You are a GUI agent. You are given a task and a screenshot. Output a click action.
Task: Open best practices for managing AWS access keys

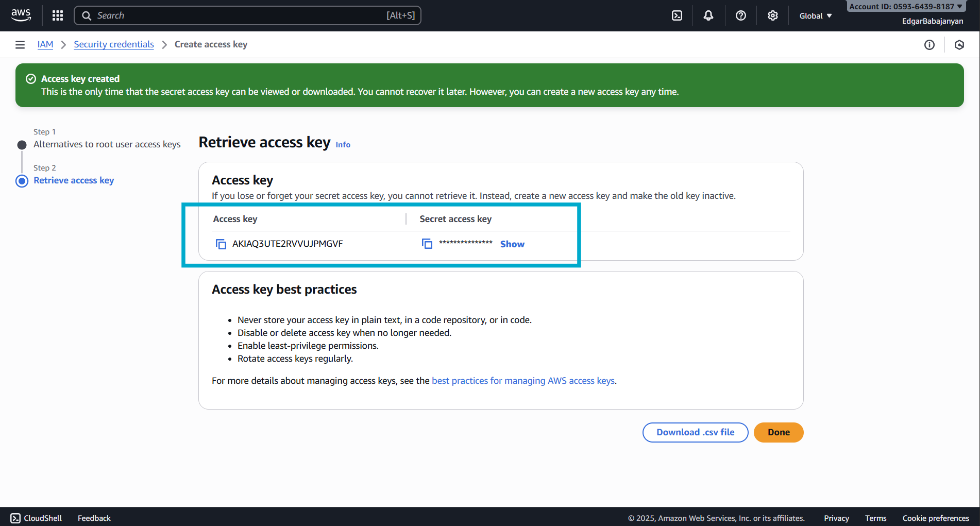[x=523, y=380]
